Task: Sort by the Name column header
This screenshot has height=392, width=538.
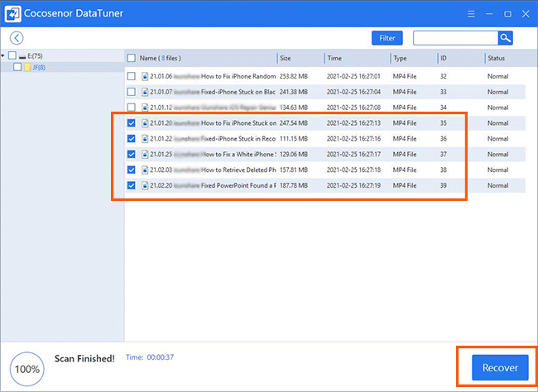Action: click(x=160, y=58)
